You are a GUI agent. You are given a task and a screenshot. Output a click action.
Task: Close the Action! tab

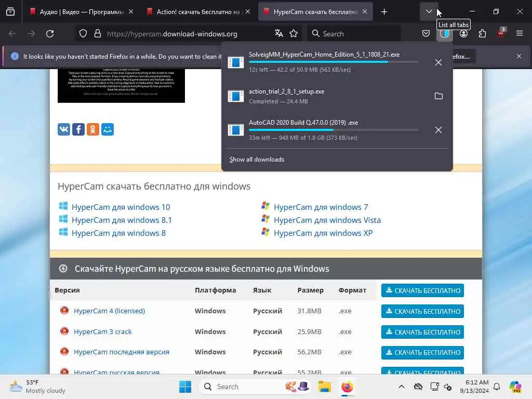(248, 11)
